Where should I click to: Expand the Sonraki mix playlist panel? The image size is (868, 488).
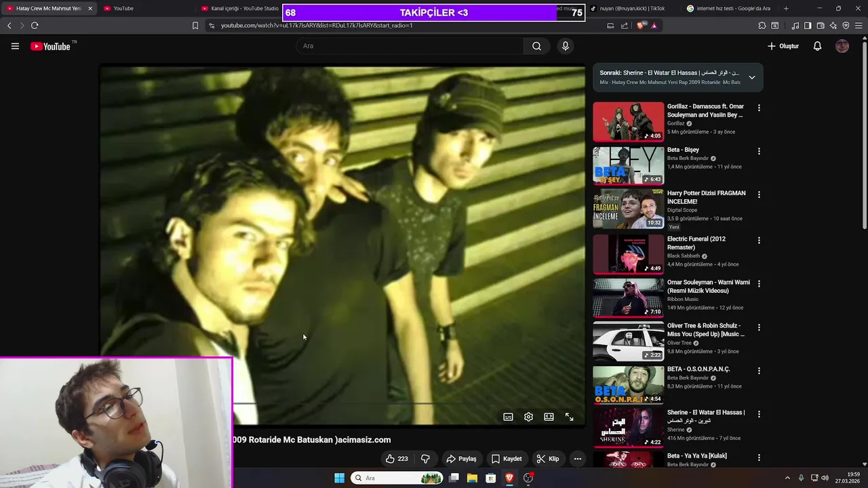tap(751, 77)
